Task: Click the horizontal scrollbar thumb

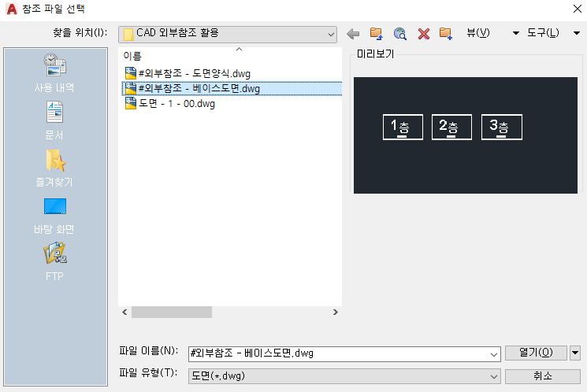Action: click(172, 312)
